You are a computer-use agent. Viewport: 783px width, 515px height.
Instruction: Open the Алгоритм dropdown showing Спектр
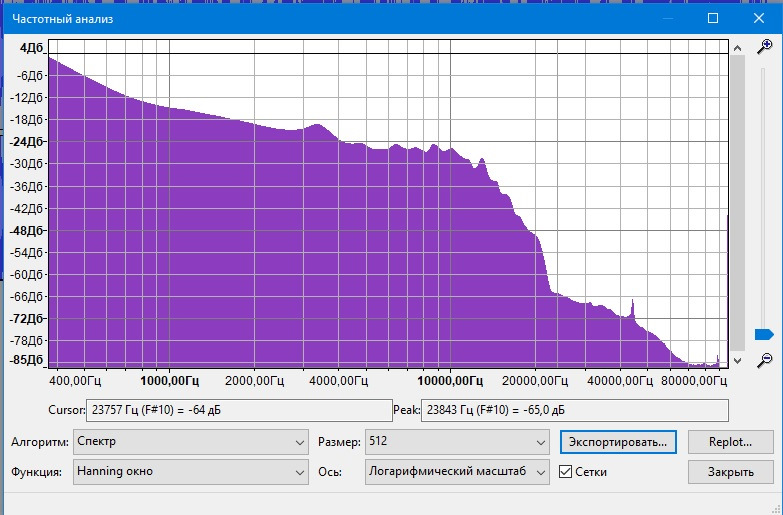191,441
